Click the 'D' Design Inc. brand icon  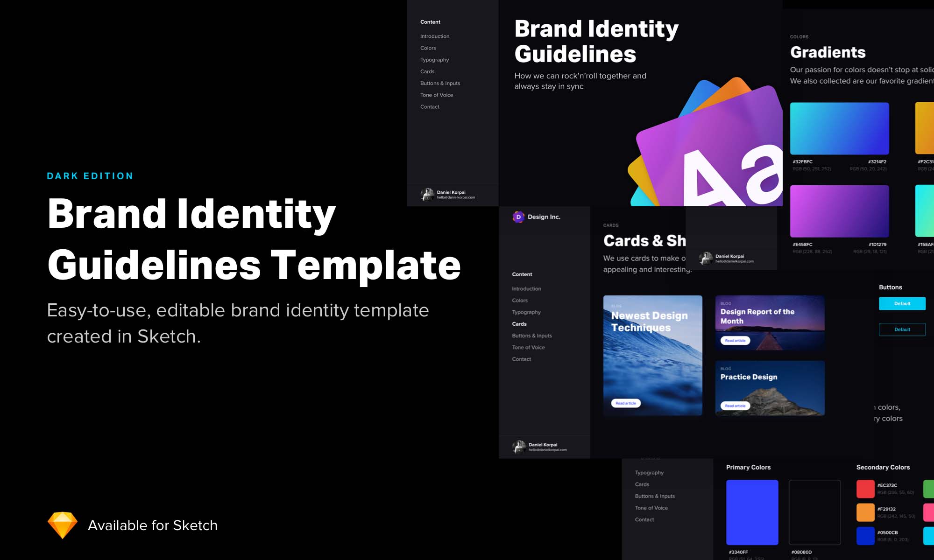(x=517, y=217)
